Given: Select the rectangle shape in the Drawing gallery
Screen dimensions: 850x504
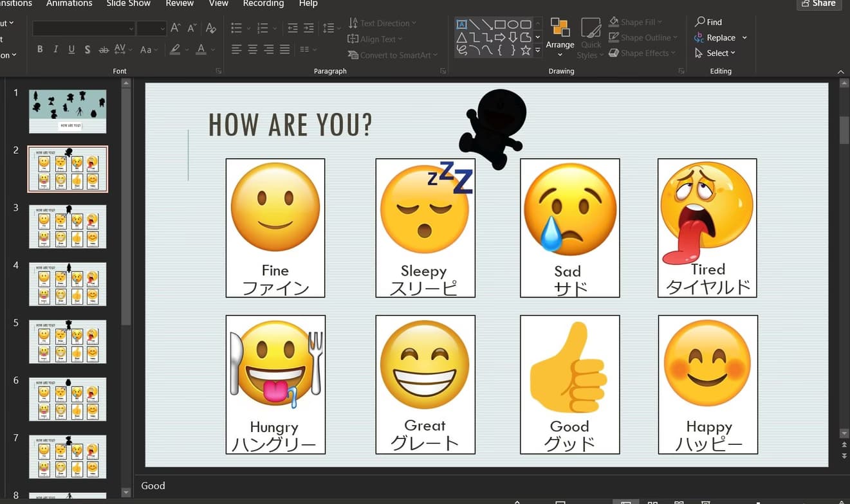Looking at the screenshot, I should pos(500,25).
